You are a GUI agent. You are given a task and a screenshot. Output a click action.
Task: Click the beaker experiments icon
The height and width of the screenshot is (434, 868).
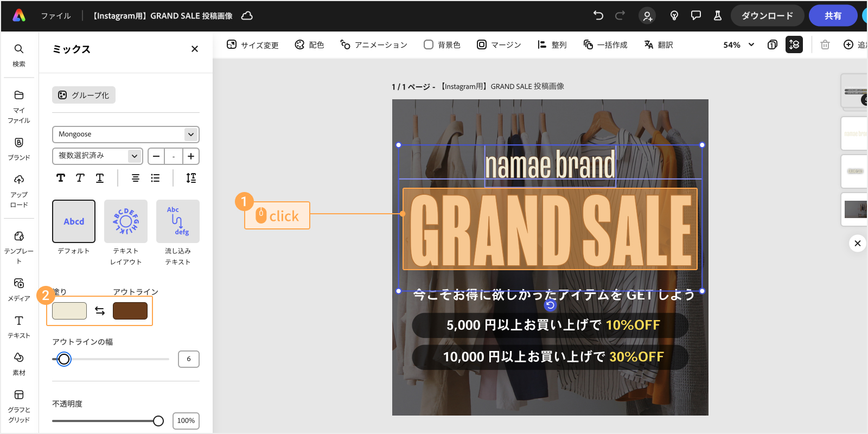(x=718, y=16)
